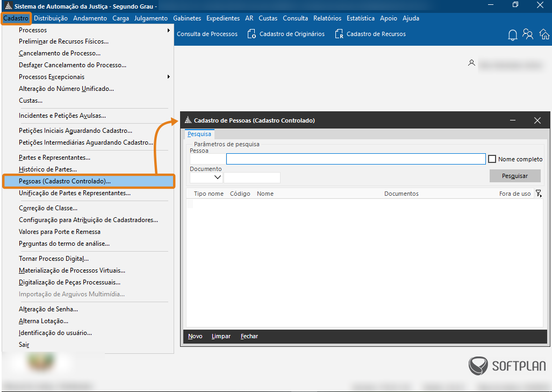Open the Julgamento menu
This screenshot has width=552, height=392.
pos(150,18)
